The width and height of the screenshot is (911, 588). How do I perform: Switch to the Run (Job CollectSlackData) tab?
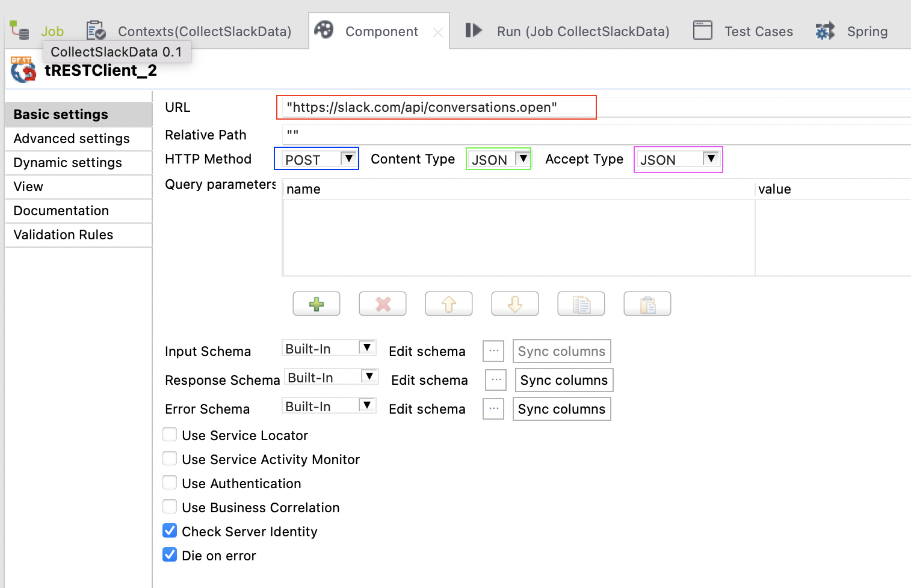582,31
